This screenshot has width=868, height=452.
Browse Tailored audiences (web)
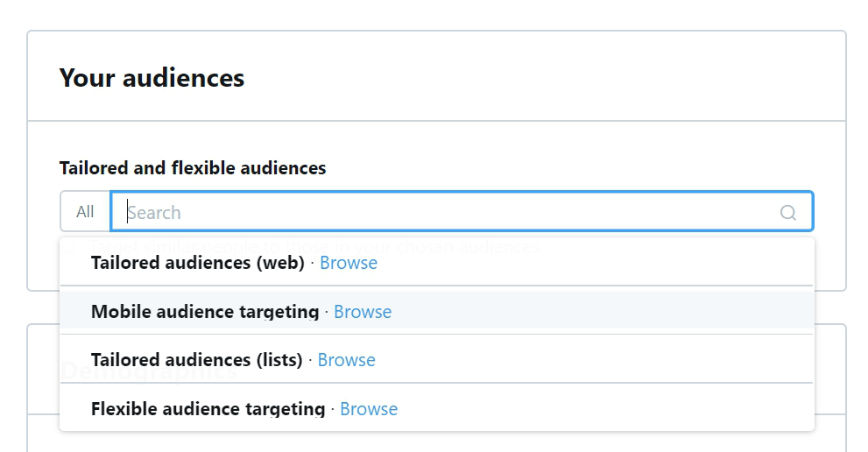349,263
